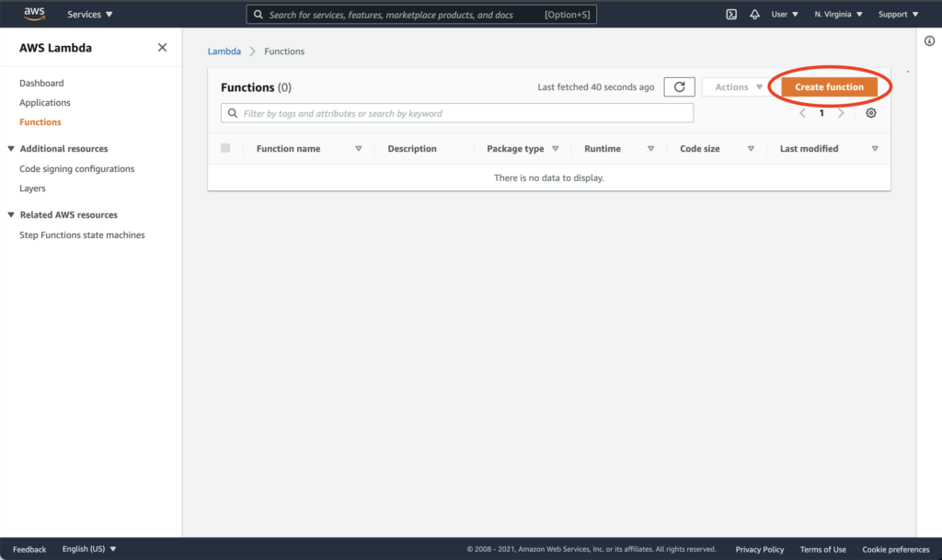Sort by Runtime arrow
Image resolution: width=942 pixels, height=560 pixels.
click(x=650, y=149)
